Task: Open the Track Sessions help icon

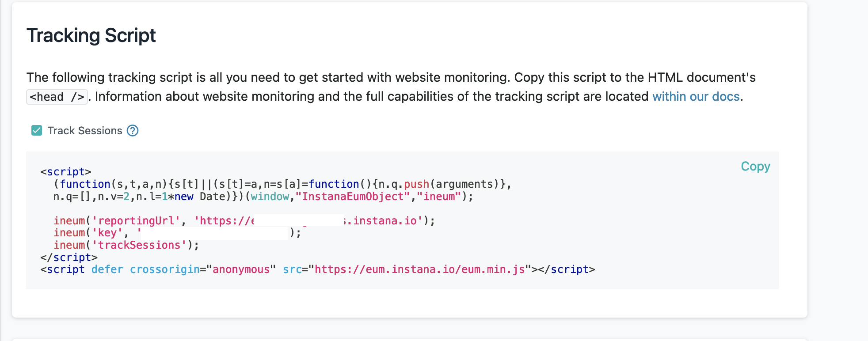Action: (x=133, y=130)
